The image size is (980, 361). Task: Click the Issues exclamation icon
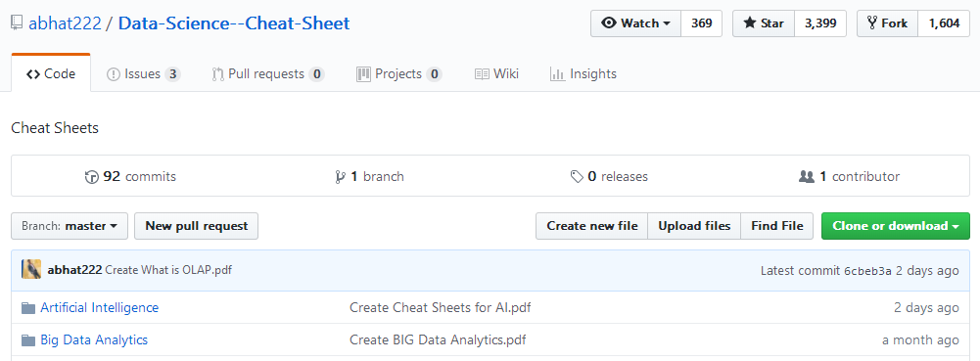114,74
